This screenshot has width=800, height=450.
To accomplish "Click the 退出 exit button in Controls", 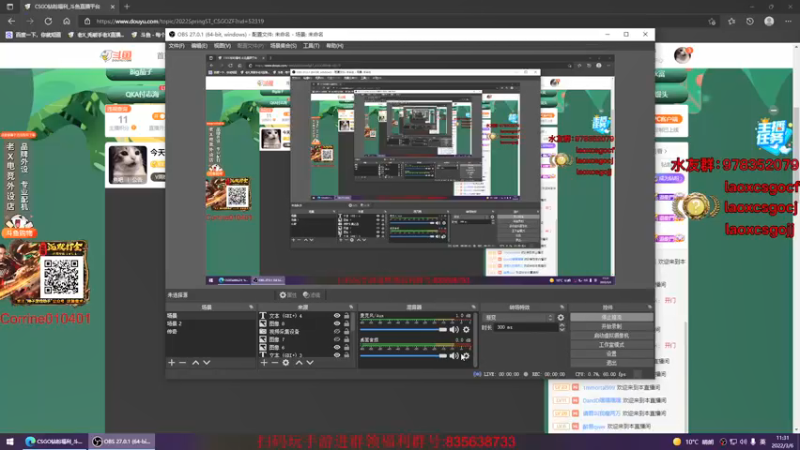I will 611,363.
